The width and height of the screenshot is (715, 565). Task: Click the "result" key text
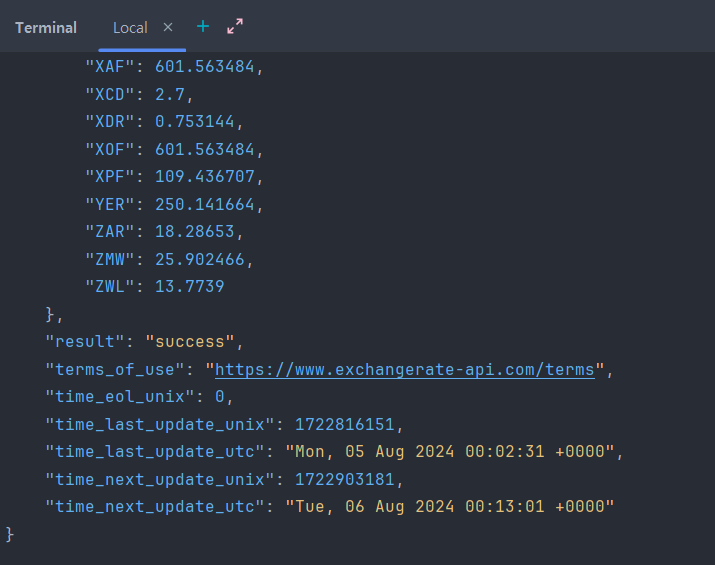click(x=85, y=342)
